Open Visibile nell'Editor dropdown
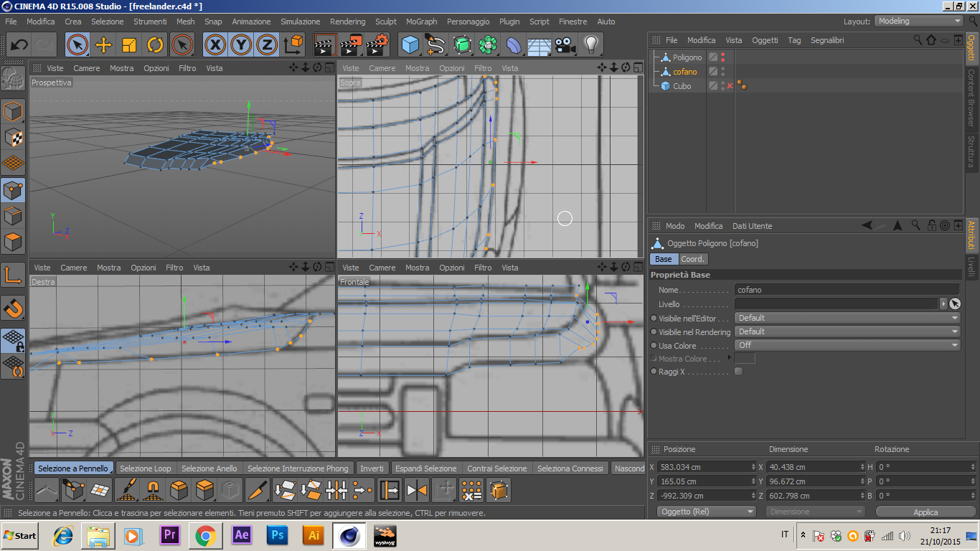 click(847, 318)
